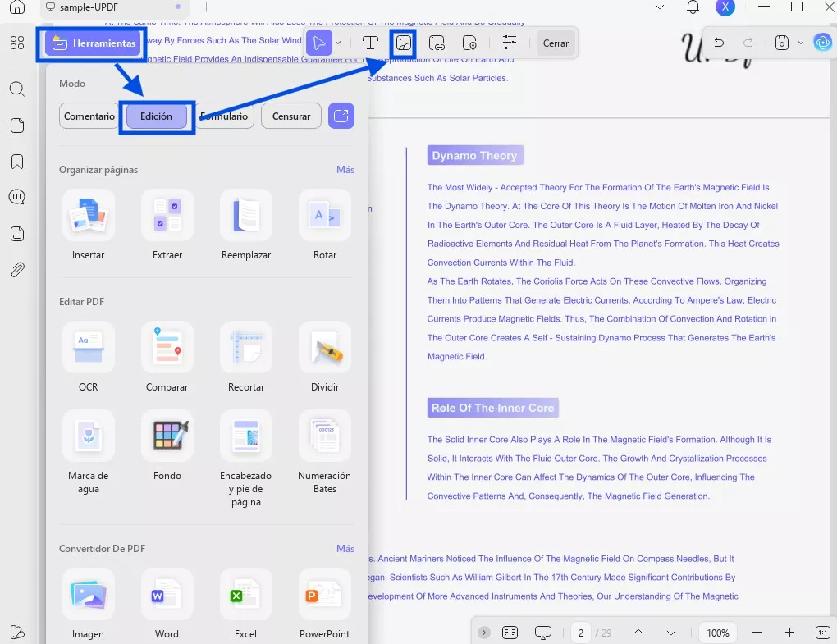Convert PDF to PowerPoint

325,604
